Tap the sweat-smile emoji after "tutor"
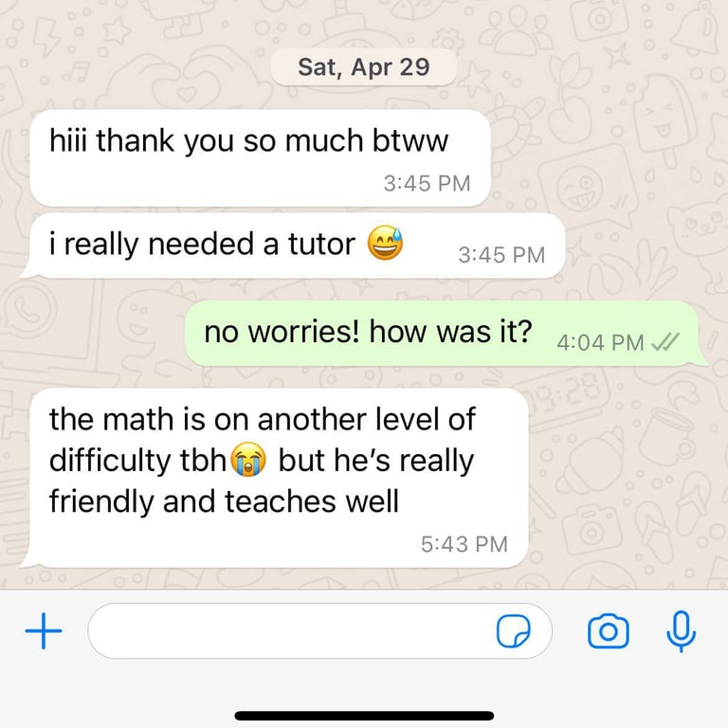The width and height of the screenshot is (728, 728). [x=385, y=243]
